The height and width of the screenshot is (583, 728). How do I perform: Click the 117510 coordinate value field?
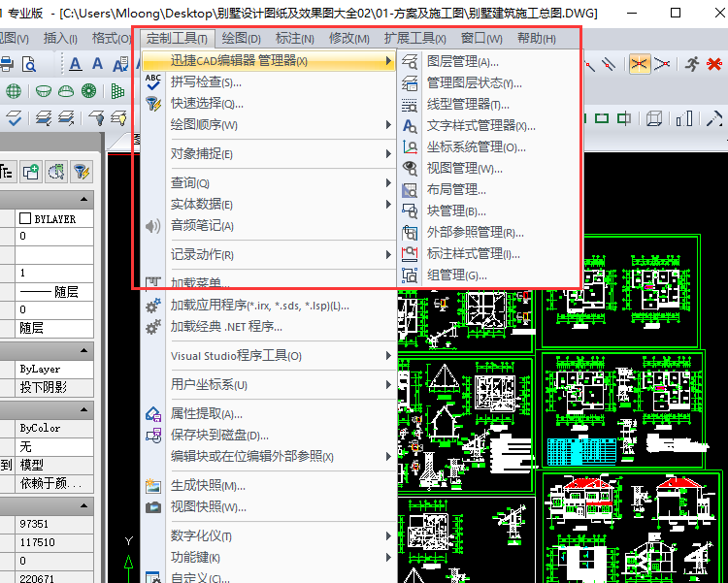(x=54, y=542)
